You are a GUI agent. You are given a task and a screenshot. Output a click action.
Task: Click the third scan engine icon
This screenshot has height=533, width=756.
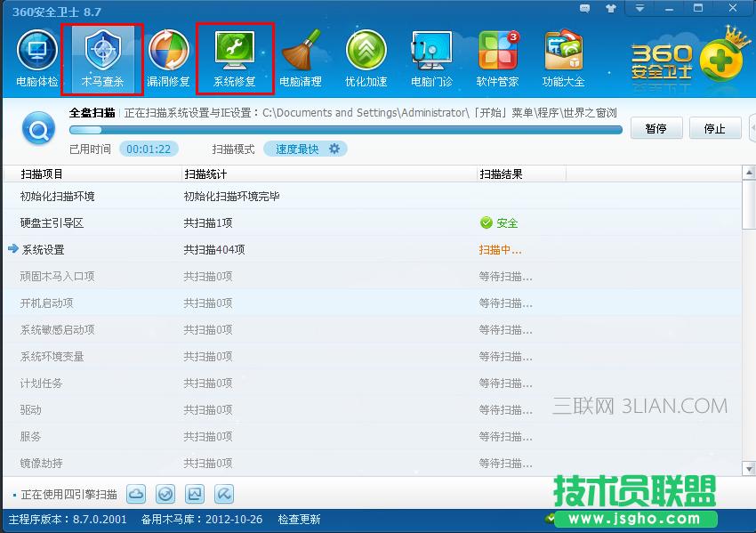pos(195,494)
